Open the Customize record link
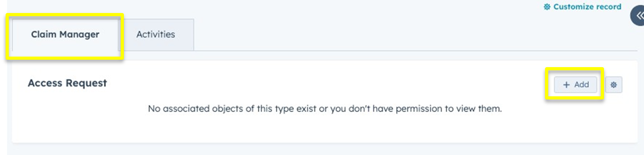Image resolution: width=644 pixels, height=155 pixels. tap(582, 7)
